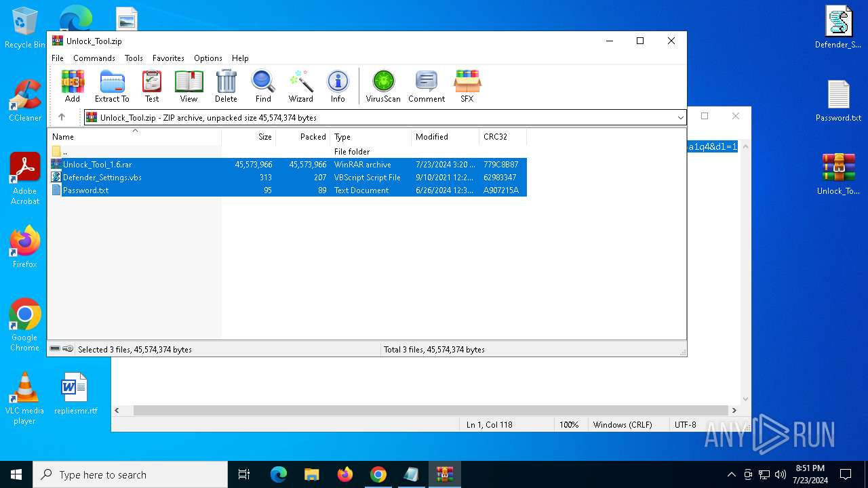Click the Add toolbar icon in WinRAR
Viewport: 868px width, 488px height.
pyautogui.click(x=73, y=86)
